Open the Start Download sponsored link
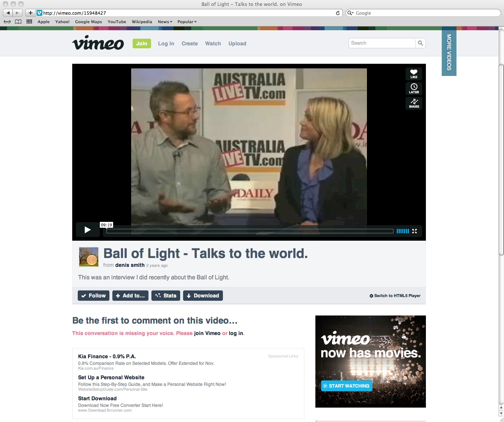 [97, 398]
